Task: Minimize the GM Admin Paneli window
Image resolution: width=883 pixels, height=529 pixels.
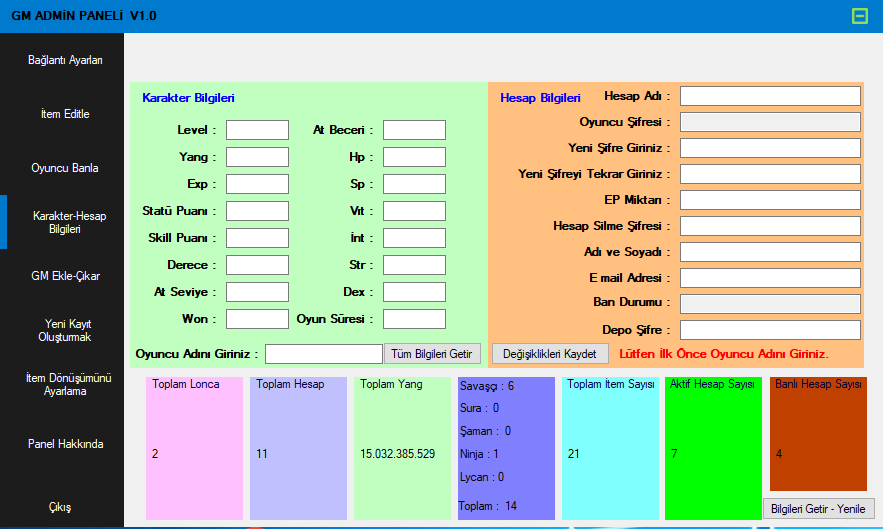Action: tap(859, 16)
